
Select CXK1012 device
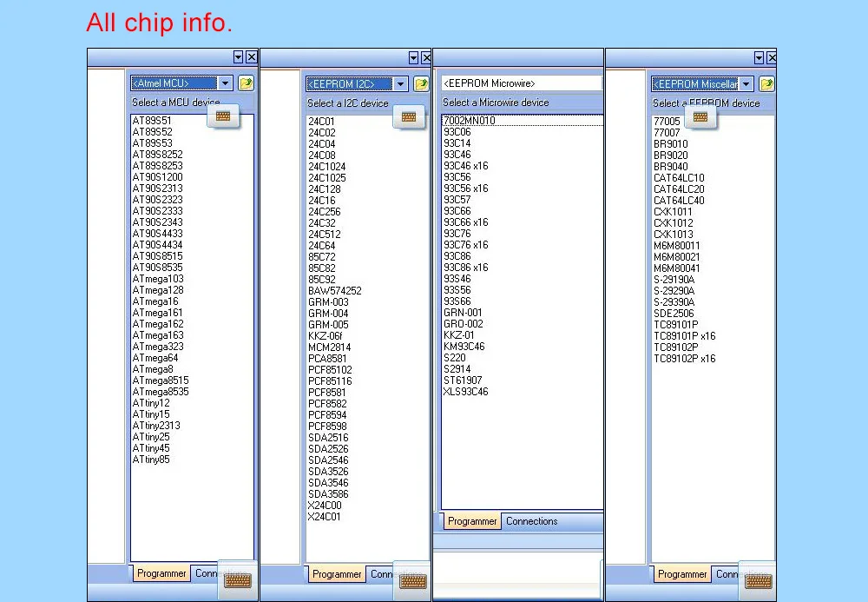[674, 222]
